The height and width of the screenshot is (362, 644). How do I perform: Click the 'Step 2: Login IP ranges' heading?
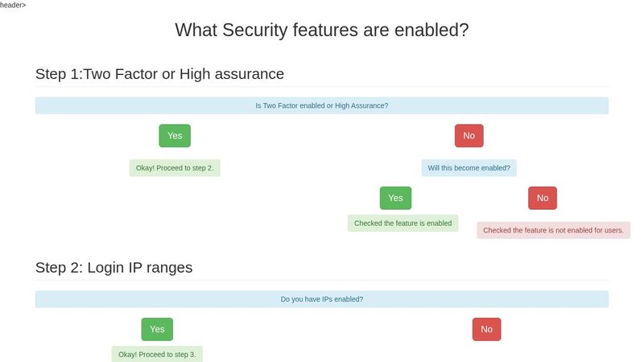pyautogui.click(x=114, y=267)
